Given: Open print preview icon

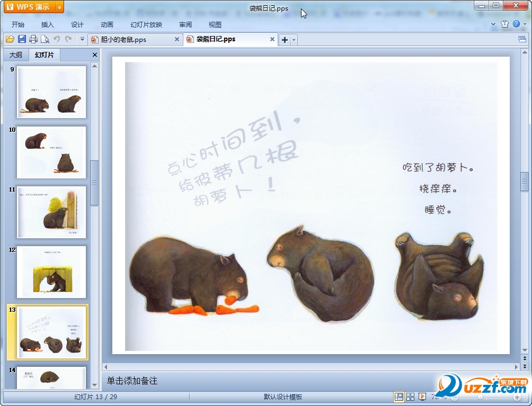Looking at the screenshot, I should (45, 39).
